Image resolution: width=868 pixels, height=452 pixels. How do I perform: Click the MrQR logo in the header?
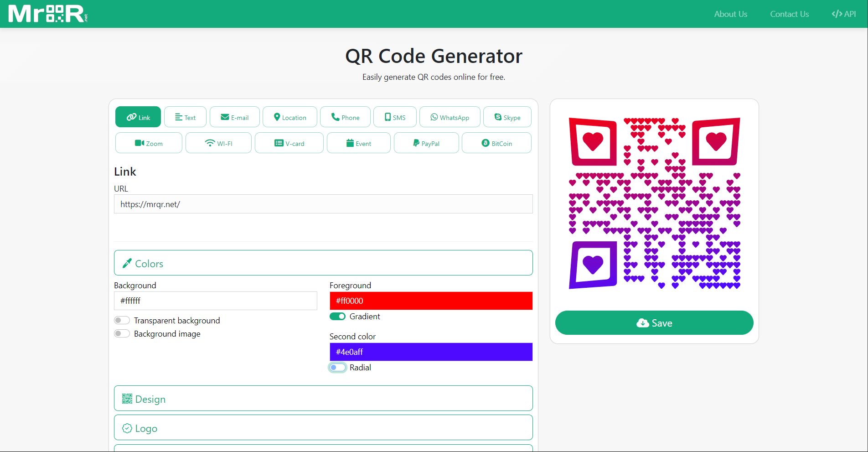(x=48, y=14)
